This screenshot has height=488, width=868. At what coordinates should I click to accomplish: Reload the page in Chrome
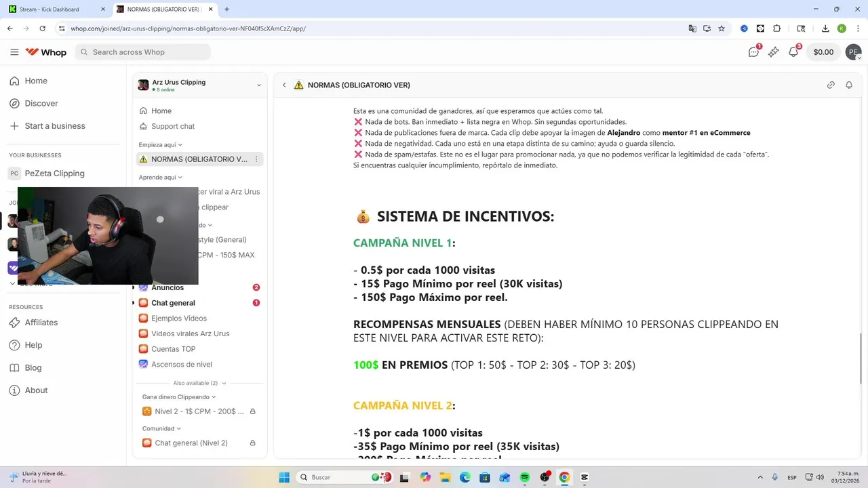tap(42, 28)
